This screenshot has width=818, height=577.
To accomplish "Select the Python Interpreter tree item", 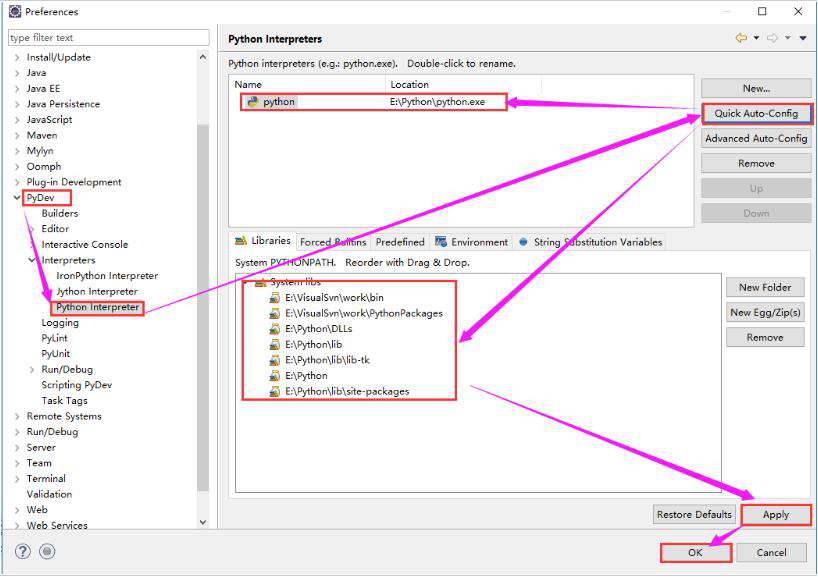I will (98, 307).
